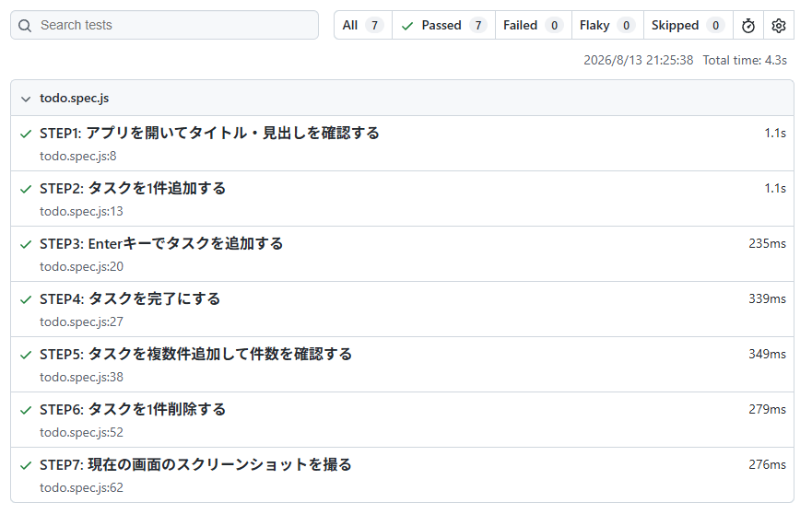Filter by Skipped tests

688,26
